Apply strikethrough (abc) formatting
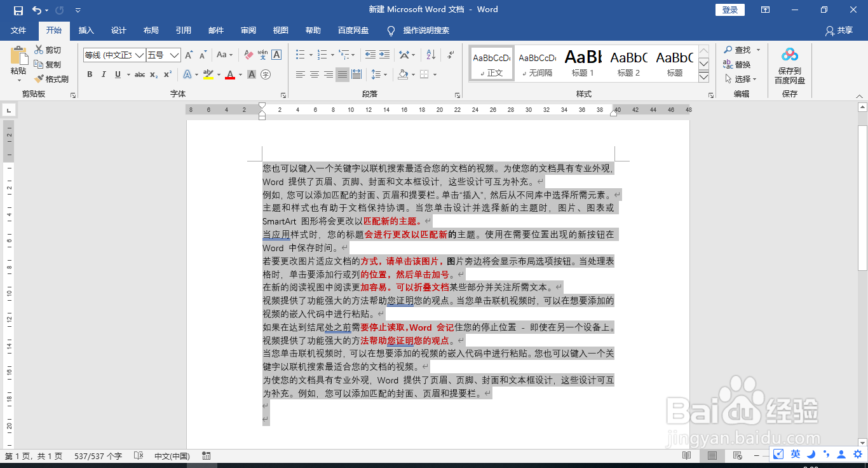Screen dimensions: 868x468 [x=140, y=74]
